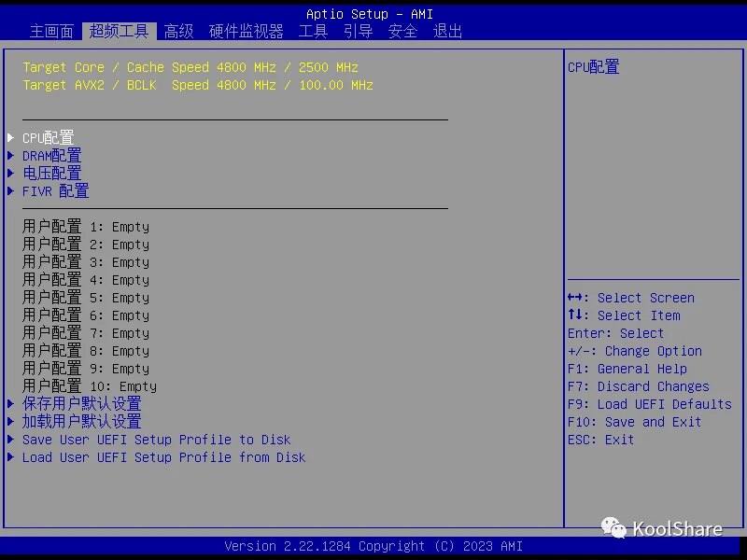Image resolution: width=747 pixels, height=560 pixels.
Task: Click the ESC: Exit hint
Action: click(600, 440)
